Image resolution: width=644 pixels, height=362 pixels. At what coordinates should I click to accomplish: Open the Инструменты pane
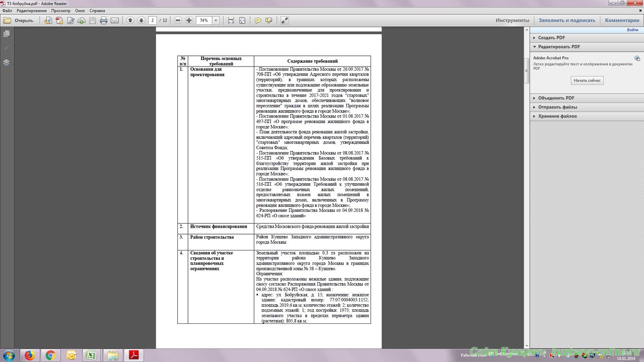tap(513, 21)
